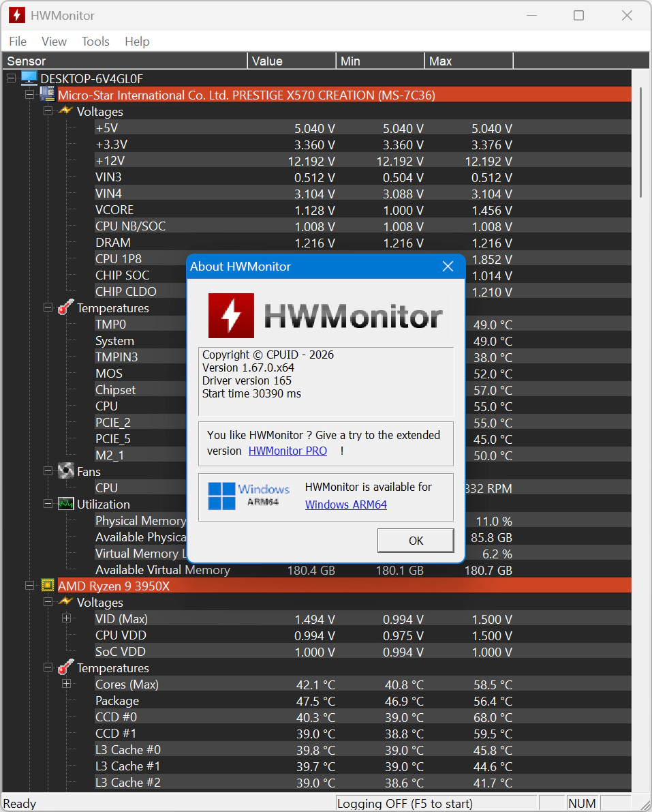Click the motherboard Voltages lightning icon

point(65,110)
